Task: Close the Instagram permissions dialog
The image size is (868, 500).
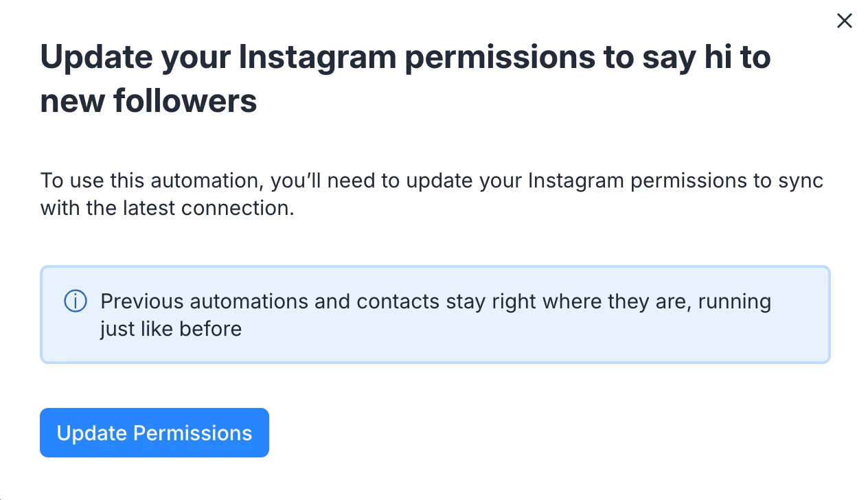Action: coord(844,21)
